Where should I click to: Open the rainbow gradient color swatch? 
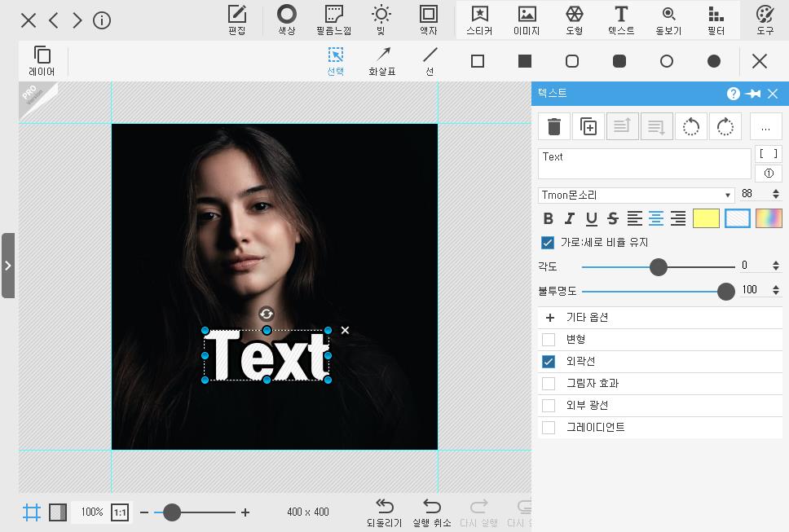click(769, 218)
